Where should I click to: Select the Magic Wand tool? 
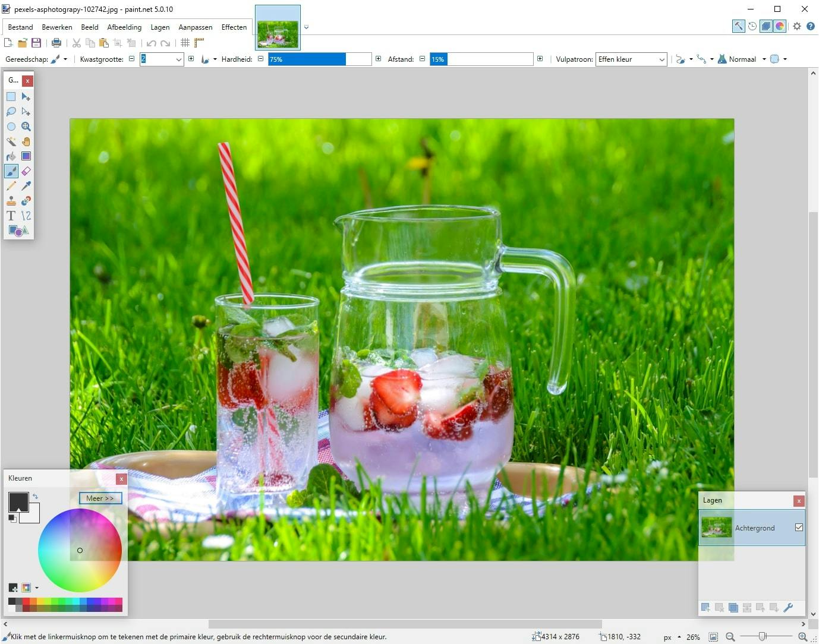[11, 141]
